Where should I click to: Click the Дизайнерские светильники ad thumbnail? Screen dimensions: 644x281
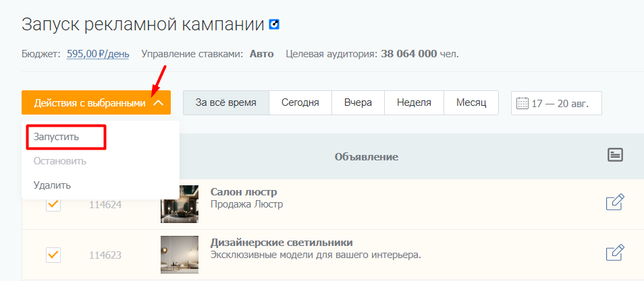(180, 254)
